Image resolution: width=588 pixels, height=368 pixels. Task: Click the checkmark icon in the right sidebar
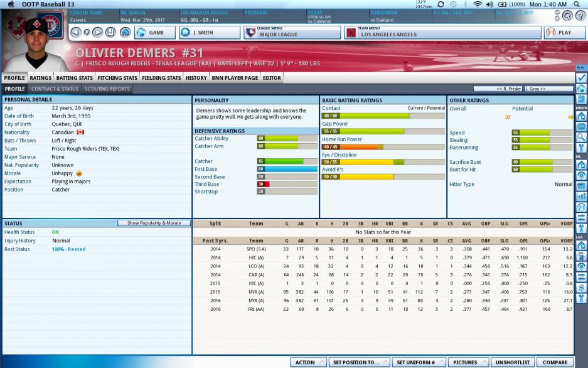[x=581, y=78]
